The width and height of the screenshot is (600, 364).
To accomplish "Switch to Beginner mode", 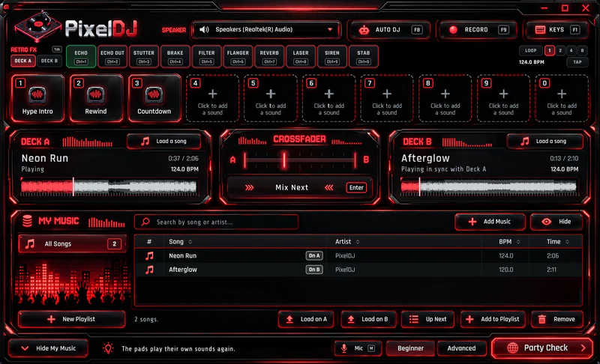I will (410, 348).
